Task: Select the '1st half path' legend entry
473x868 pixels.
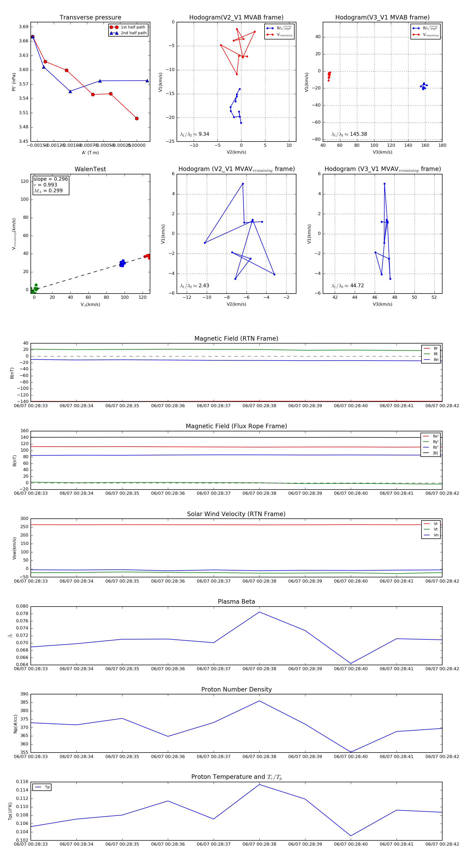Action: [x=128, y=27]
